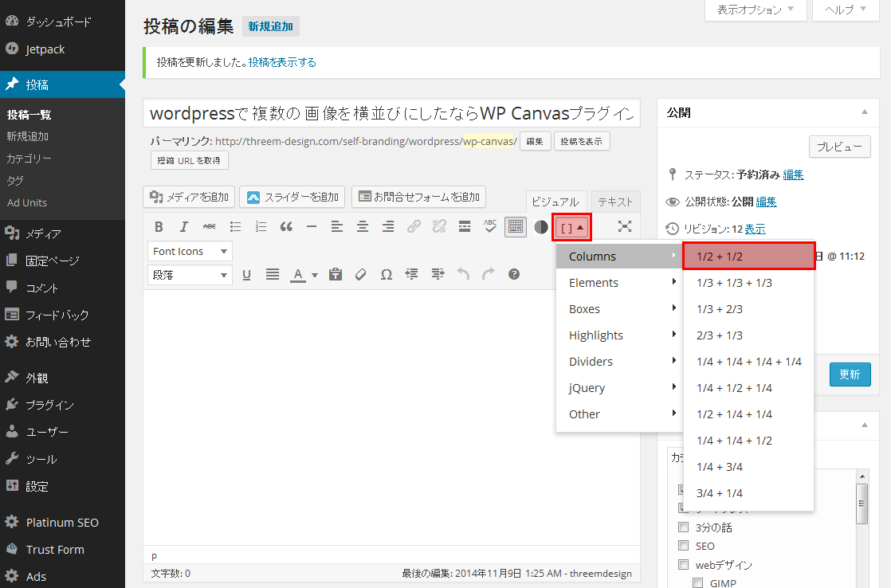Image resolution: width=891 pixels, height=588 pixels.
Task: Open プラグイン in the admin sidebar
Action: click(x=50, y=405)
